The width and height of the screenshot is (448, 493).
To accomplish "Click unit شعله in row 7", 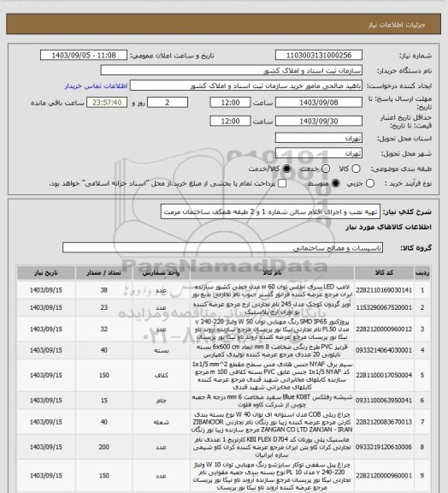I will pyautogui.click(x=162, y=422).
